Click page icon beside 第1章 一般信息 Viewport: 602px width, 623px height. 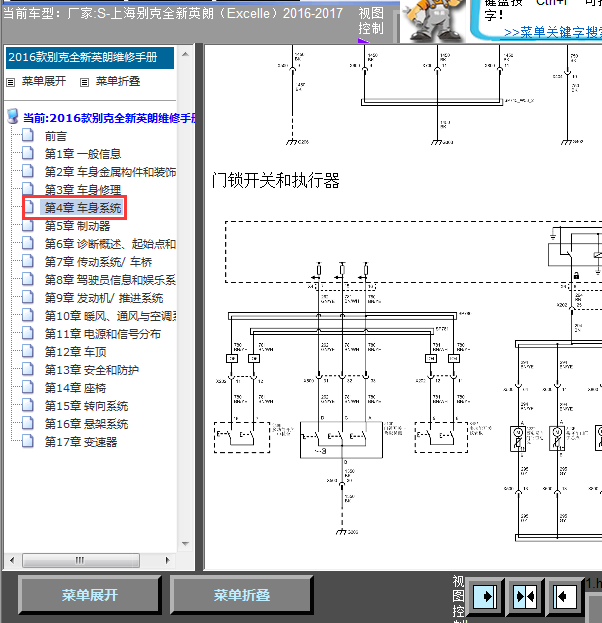(28, 153)
